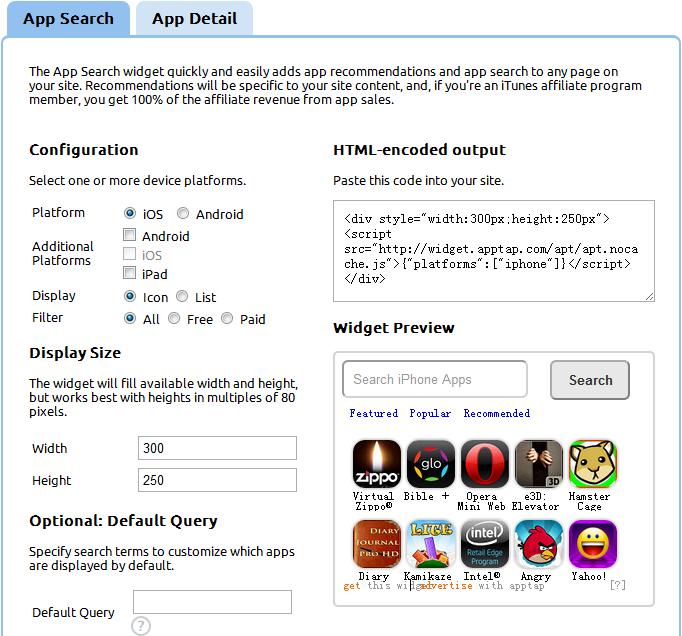682x636 pixels.
Task: Open the Hamster Cage app icon
Action: click(593, 464)
